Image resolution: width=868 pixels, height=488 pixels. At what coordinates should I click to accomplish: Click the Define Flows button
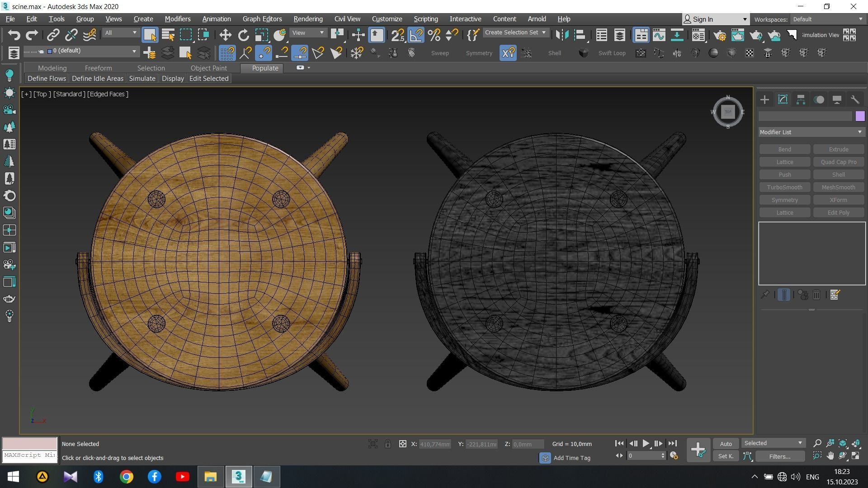tap(47, 78)
